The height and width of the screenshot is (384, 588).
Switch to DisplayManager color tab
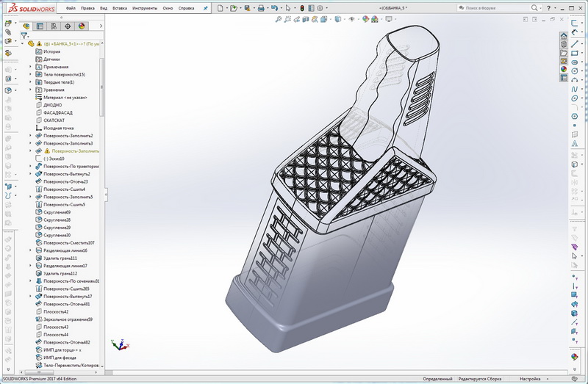coord(82,26)
